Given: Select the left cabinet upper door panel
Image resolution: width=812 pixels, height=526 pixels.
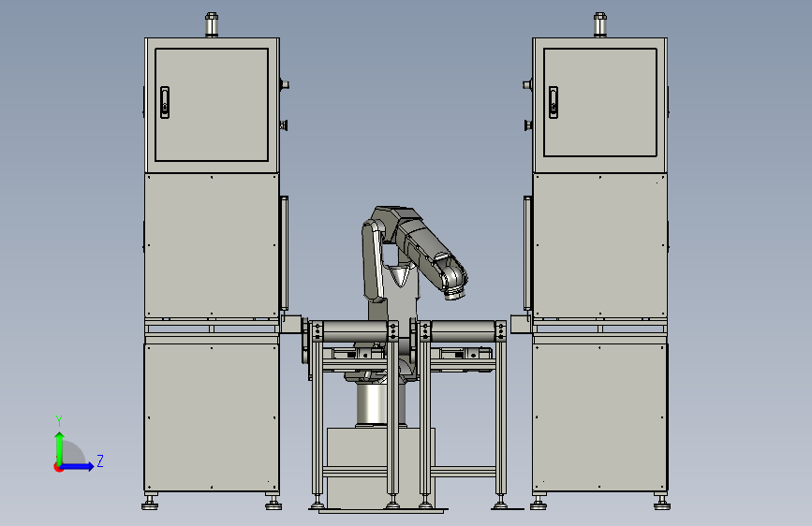Looking at the screenshot, I should 212,105.
